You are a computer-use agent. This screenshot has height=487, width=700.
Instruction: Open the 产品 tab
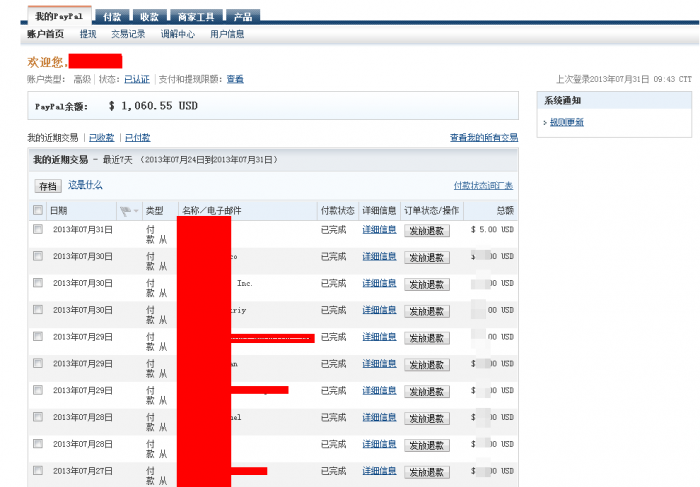click(x=243, y=17)
